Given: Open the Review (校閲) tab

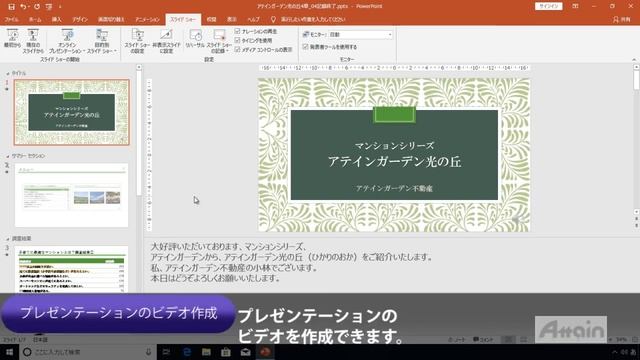Looking at the screenshot, I should coord(211,19).
